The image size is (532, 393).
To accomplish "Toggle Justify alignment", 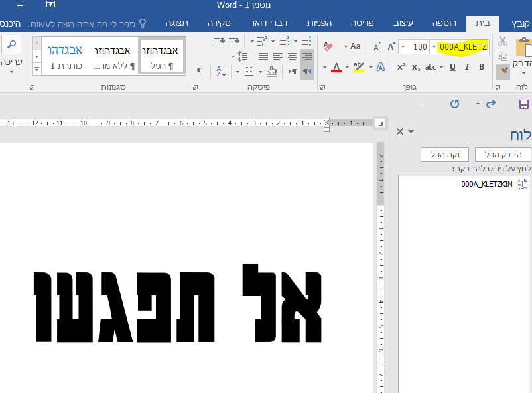I will (x=263, y=56).
